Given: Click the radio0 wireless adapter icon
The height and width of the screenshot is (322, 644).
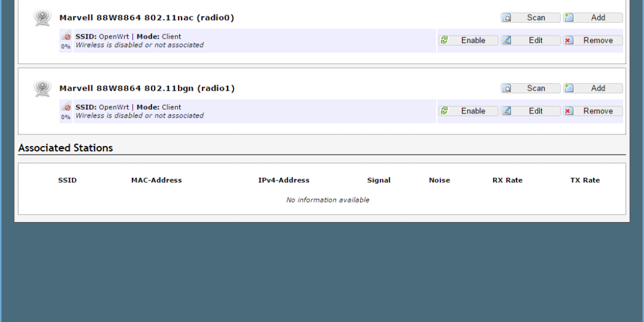Looking at the screenshot, I should 42,18.
